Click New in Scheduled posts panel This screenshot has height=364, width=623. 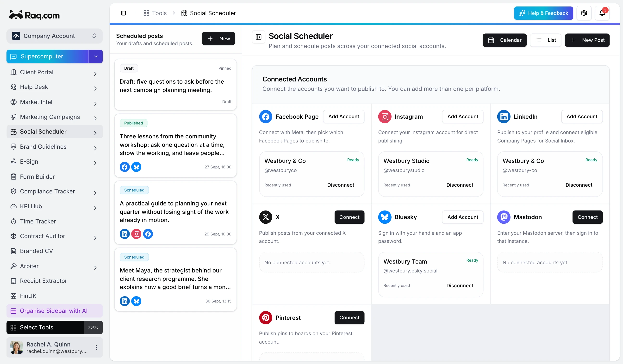click(x=218, y=38)
